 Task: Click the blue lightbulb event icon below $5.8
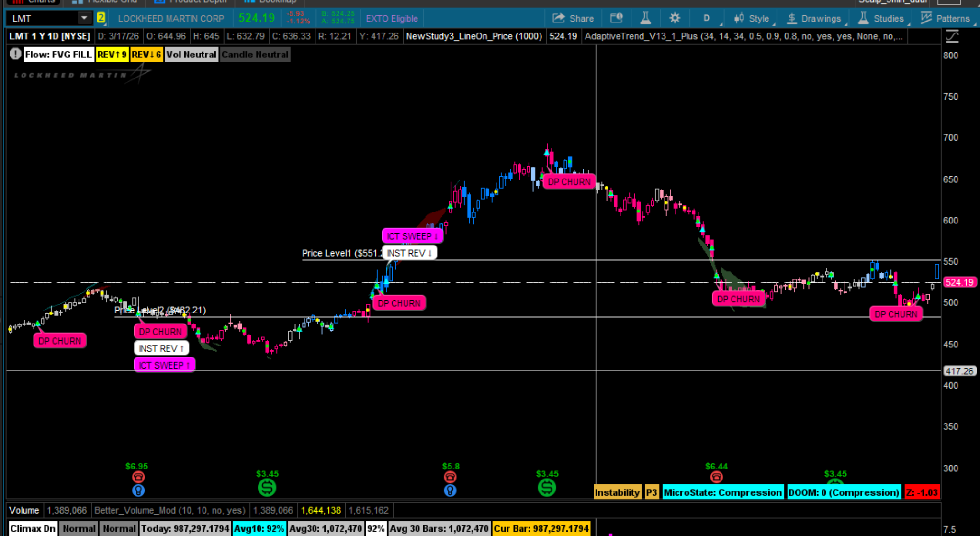[450, 490]
